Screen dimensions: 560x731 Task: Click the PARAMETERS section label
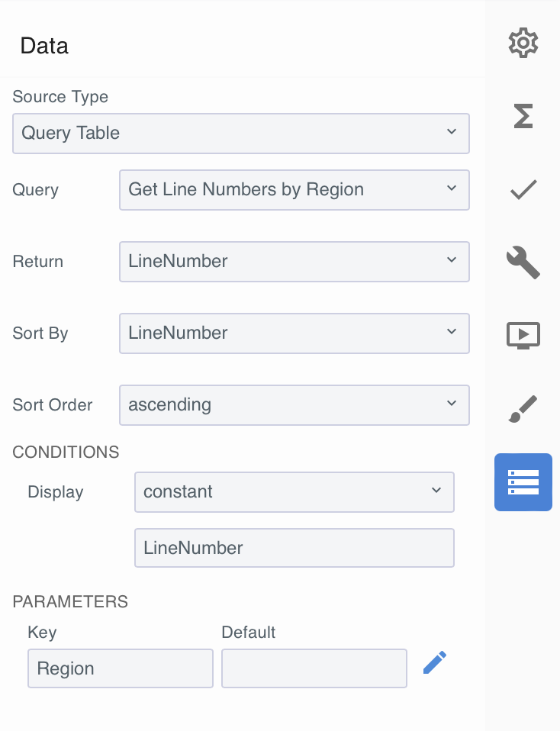[x=70, y=602]
